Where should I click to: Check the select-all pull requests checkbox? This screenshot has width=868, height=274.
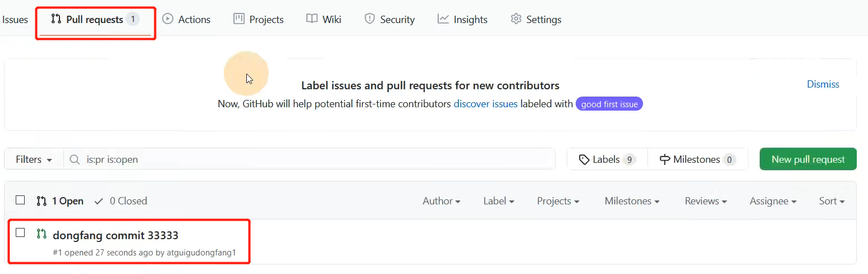(20, 200)
